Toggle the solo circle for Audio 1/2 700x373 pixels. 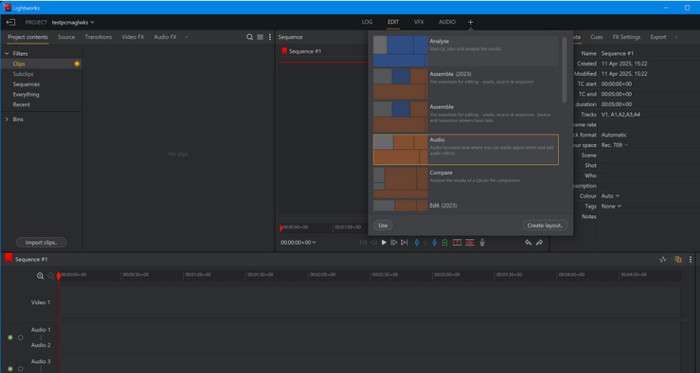pyautogui.click(x=21, y=337)
